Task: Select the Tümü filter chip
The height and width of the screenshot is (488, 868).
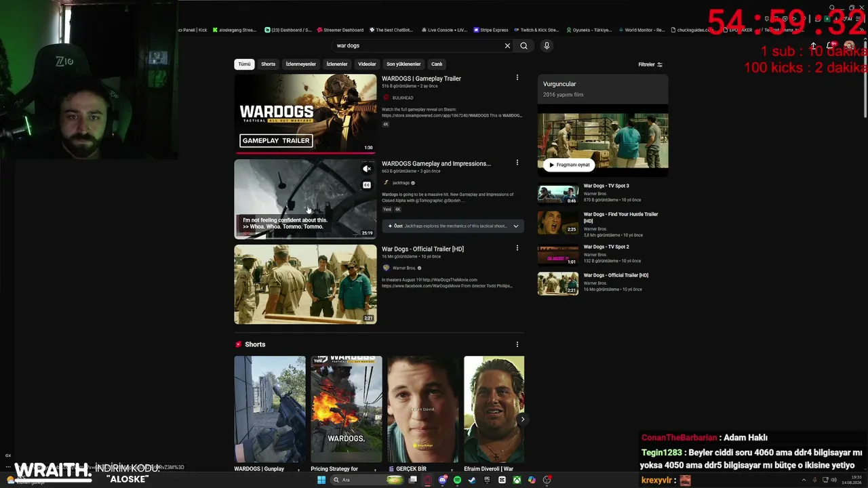Action: 244,64
